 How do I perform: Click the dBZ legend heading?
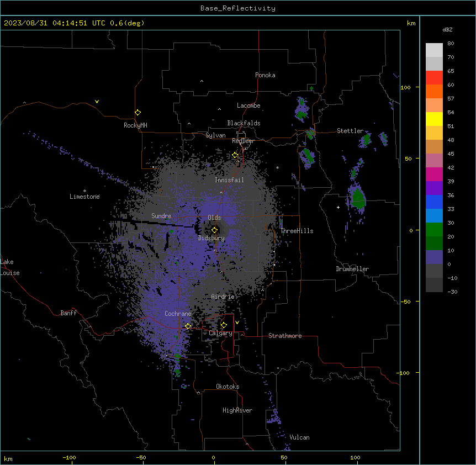(x=447, y=29)
